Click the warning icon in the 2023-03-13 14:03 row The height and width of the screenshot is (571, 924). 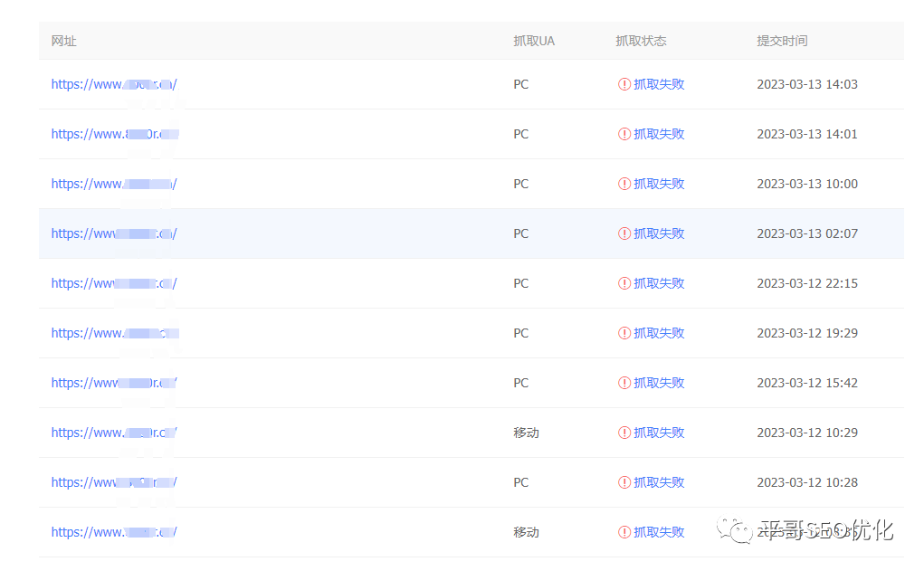(624, 84)
